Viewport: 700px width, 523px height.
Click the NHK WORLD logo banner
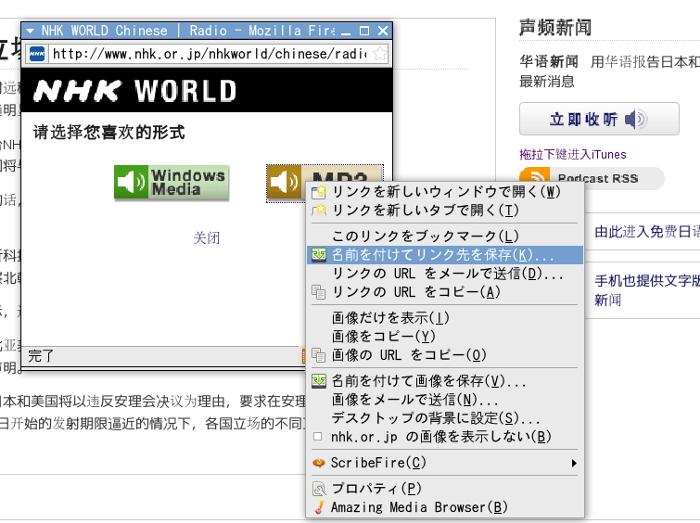(134, 91)
